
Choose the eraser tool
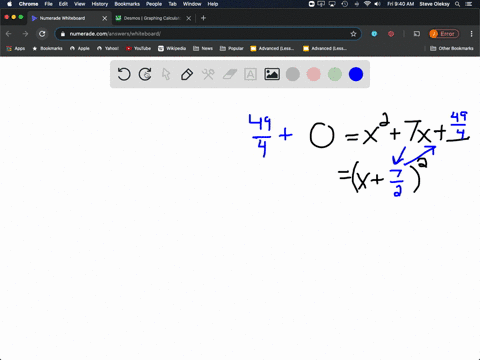(x=230, y=74)
